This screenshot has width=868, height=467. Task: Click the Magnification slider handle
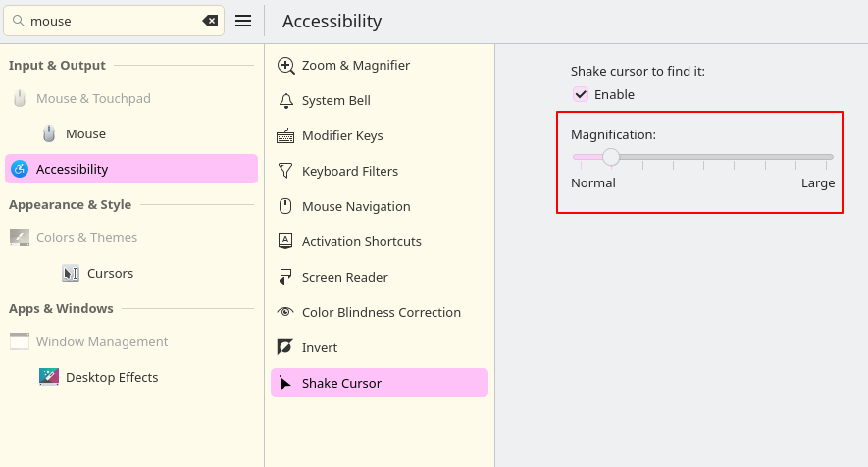(x=611, y=157)
